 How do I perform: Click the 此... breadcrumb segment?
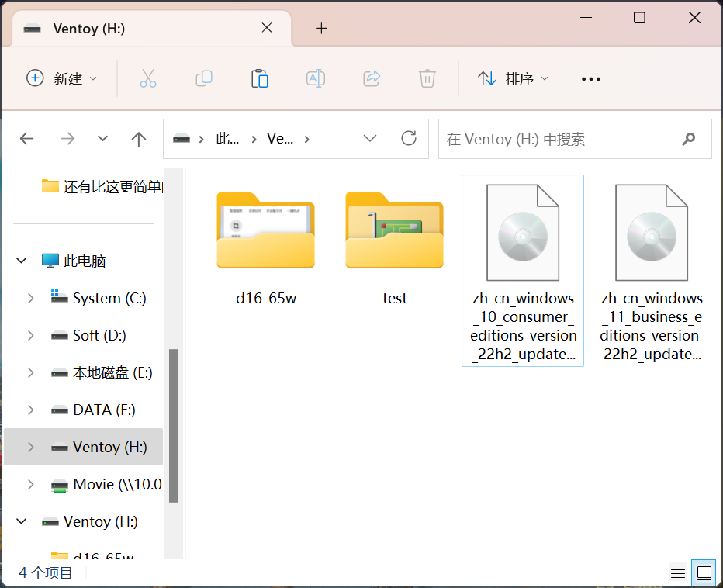click(x=227, y=138)
